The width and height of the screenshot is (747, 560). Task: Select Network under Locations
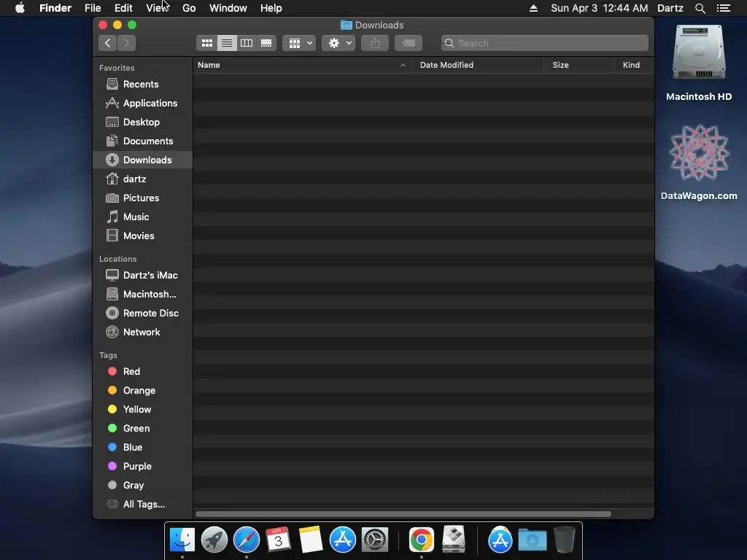pyautogui.click(x=142, y=332)
